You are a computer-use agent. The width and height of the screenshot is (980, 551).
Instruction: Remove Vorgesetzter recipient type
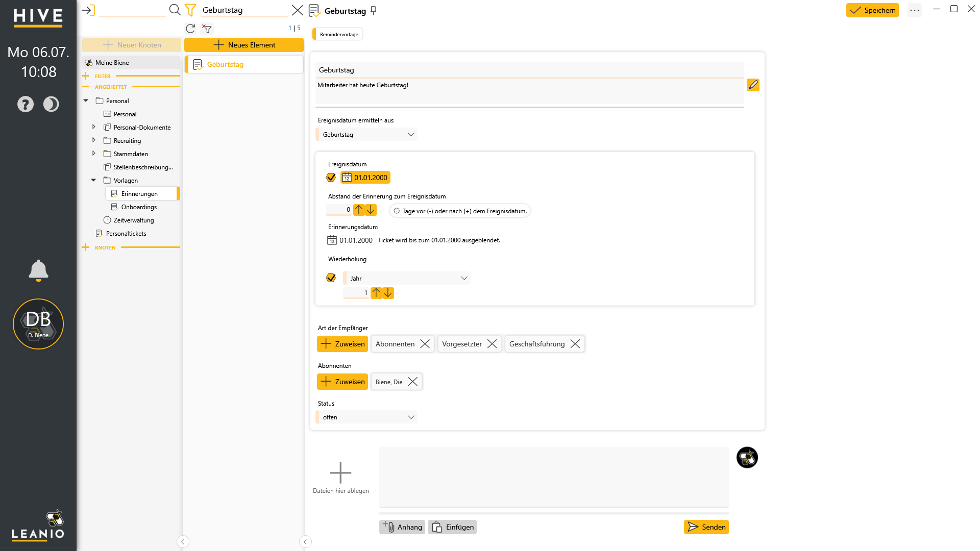tap(492, 344)
